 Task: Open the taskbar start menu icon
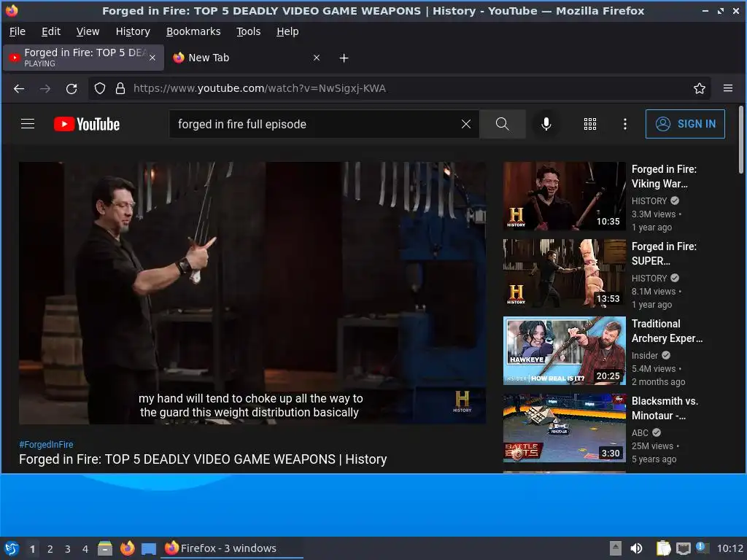[x=12, y=548]
